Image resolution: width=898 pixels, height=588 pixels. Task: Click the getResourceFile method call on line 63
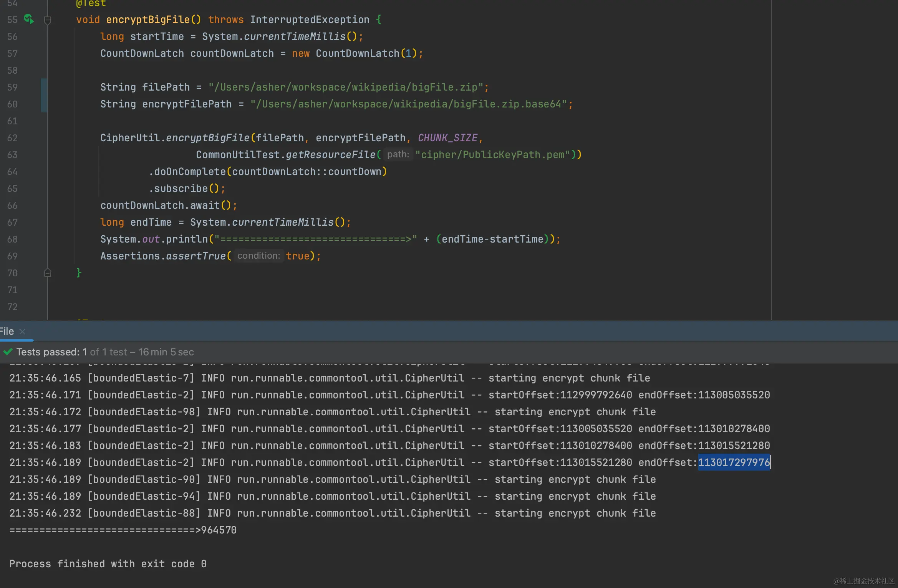pos(331,155)
